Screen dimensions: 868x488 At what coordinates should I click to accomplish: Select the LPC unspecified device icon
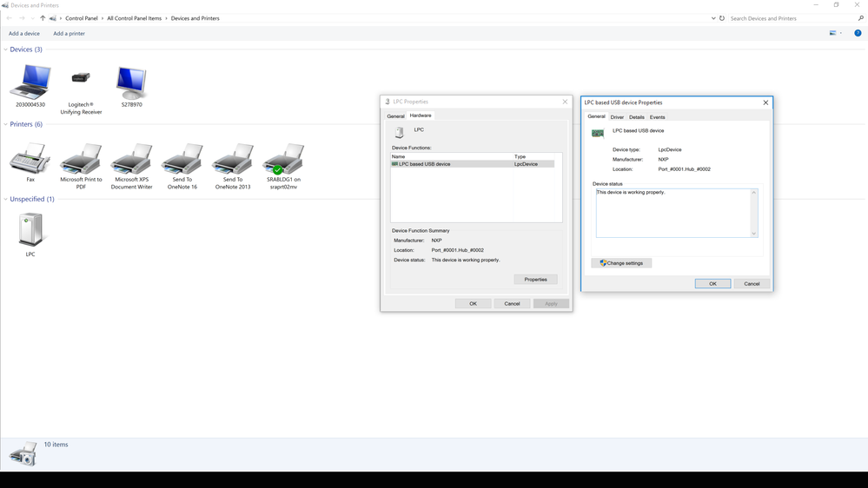click(30, 230)
